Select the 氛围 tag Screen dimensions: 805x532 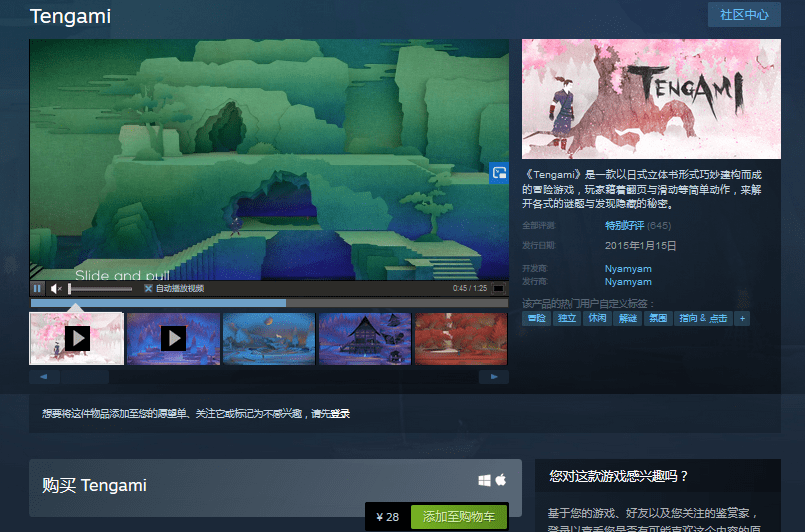658,318
